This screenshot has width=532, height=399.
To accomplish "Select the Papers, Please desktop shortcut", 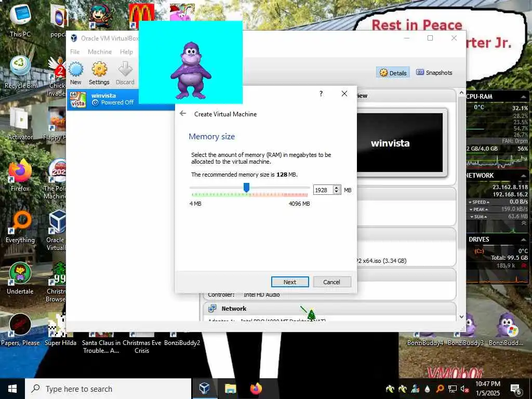I will tap(20, 330).
